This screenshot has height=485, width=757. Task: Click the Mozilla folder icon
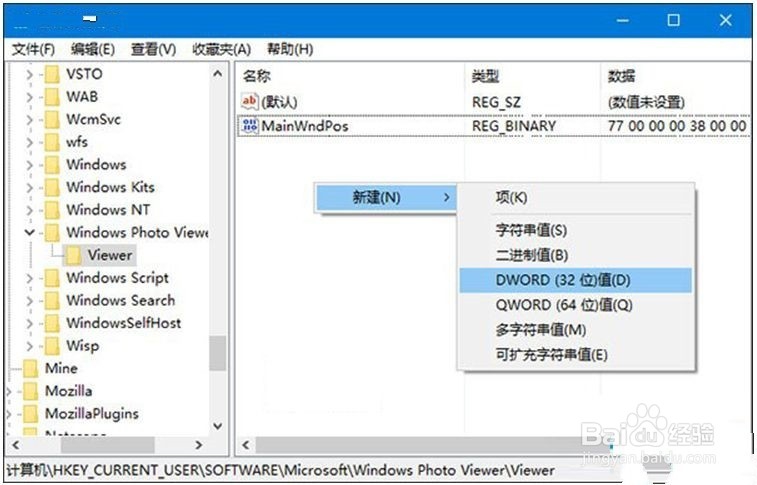(x=31, y=391)
